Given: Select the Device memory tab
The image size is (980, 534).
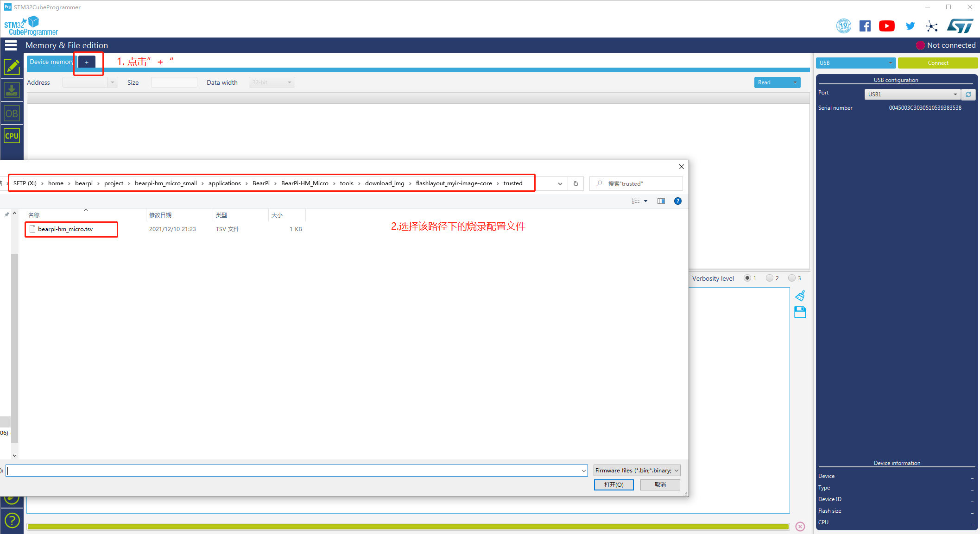Looking at the screenshot, I should (51, 62).
